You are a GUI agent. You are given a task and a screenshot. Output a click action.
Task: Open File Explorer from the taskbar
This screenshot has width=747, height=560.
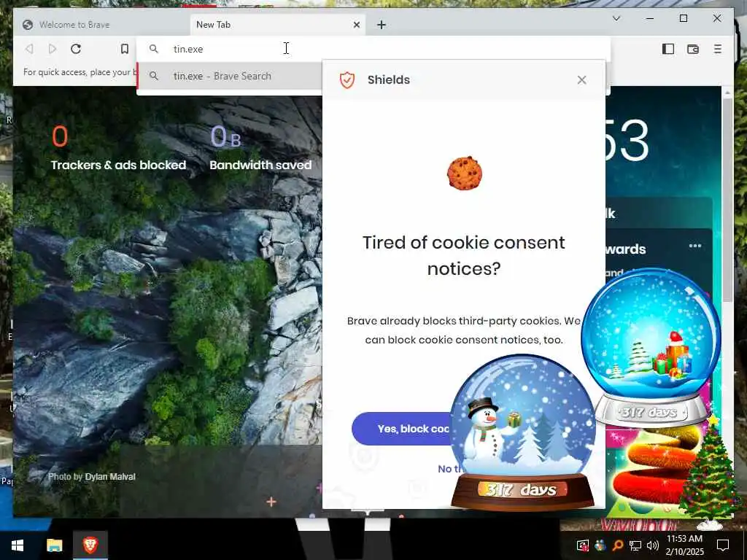point(54,545)
